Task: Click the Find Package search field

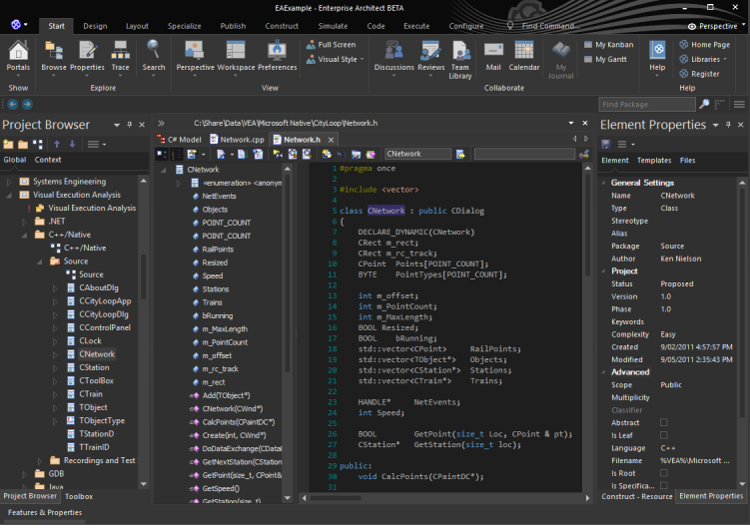Action: [646, 104]
